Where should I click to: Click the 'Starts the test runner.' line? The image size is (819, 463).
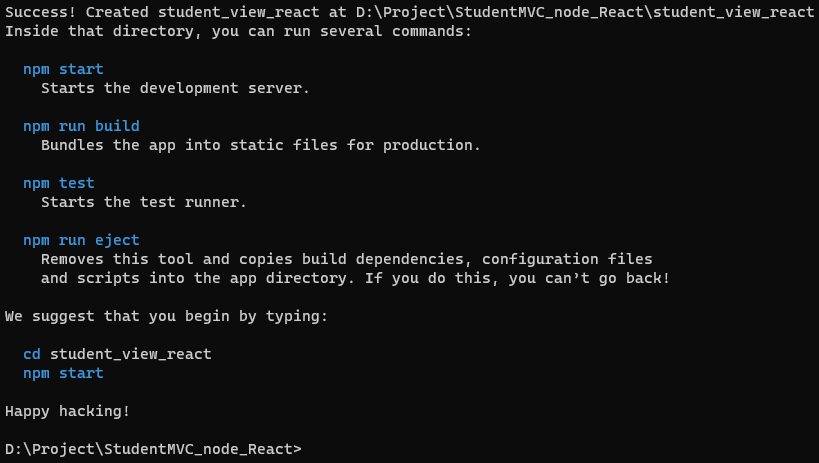point(144,202)
